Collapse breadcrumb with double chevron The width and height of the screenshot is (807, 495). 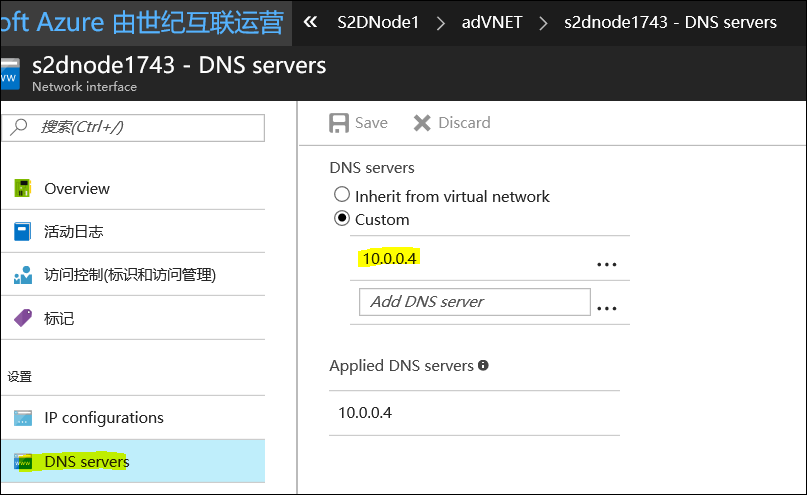tap(310, 22)
